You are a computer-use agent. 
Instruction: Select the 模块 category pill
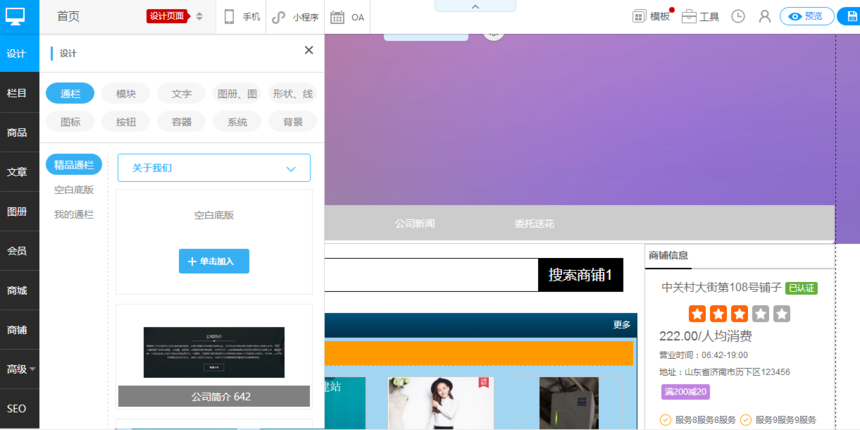coord(126,94)
